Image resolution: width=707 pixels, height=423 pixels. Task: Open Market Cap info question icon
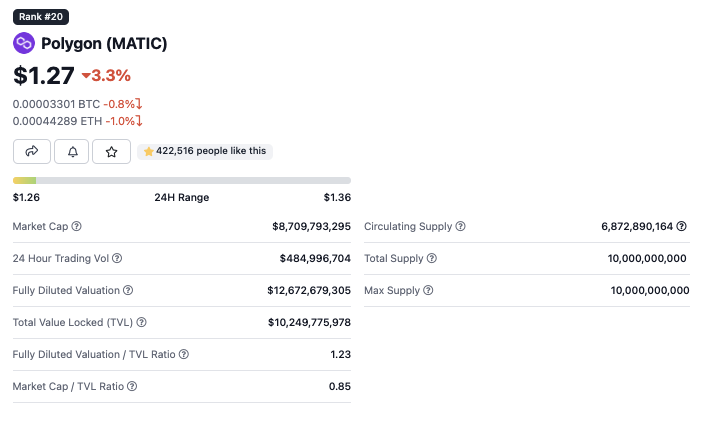pos(77,226)
